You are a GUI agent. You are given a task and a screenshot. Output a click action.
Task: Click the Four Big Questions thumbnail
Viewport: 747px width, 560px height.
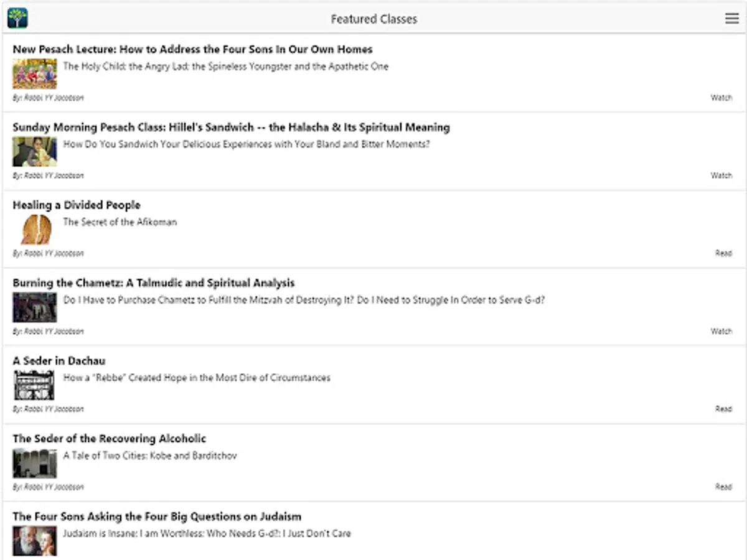click(x=35, y=541)
